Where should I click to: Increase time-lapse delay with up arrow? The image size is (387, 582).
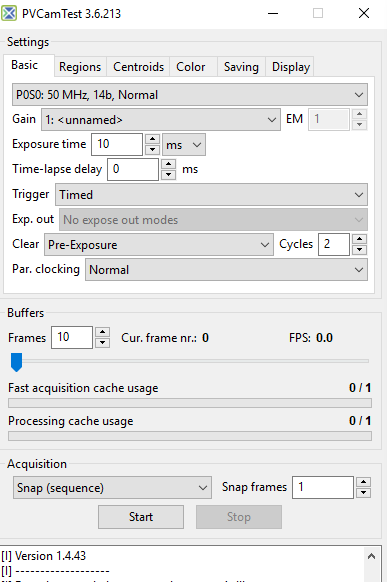pyautogui.click(x=169, y=164)
